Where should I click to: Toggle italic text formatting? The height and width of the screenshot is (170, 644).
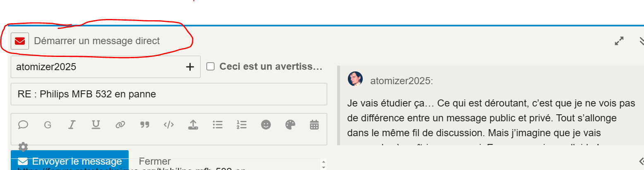pos(72,125)
